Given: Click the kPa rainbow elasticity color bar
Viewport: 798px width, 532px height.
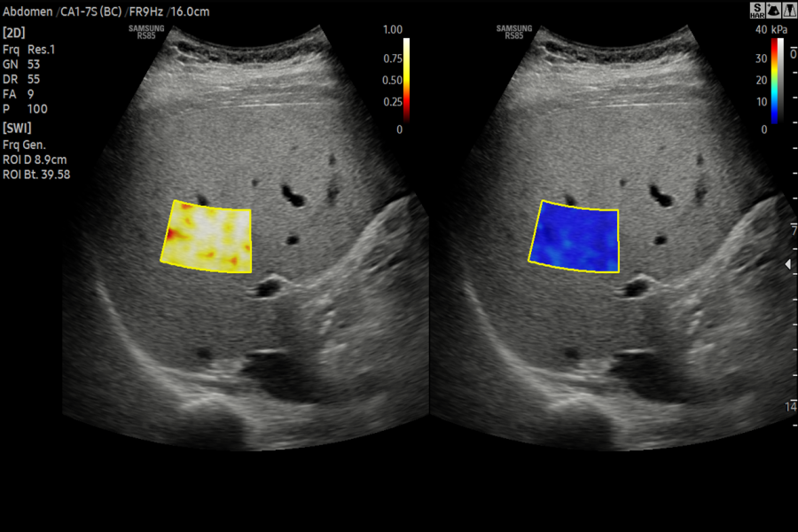Looking at the screenshot, I should tap(773, 80).
